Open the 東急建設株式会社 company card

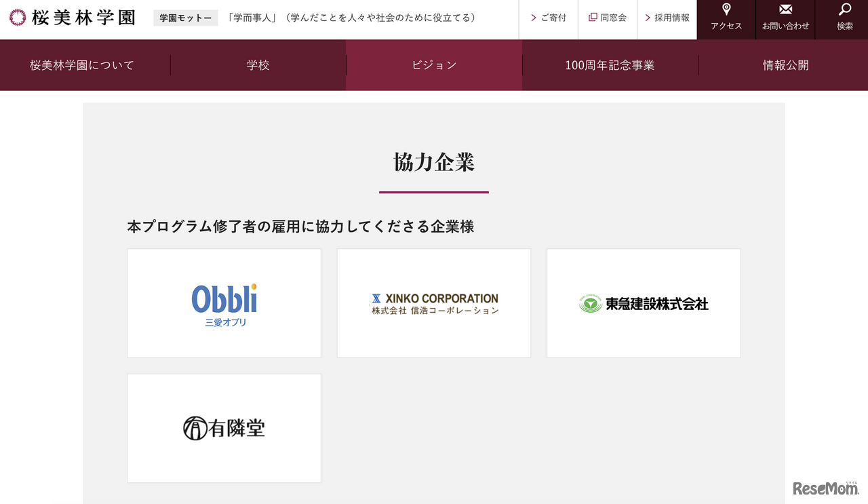(x=644, y=303)
